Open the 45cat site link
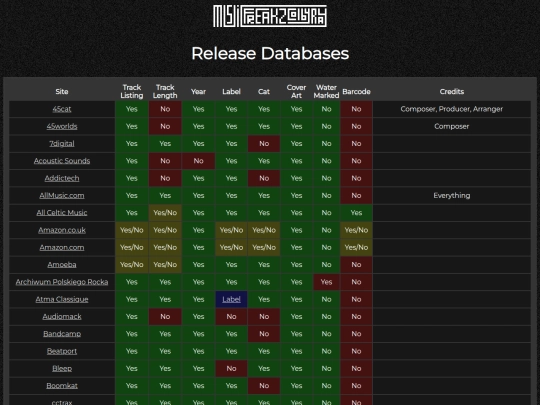540x405 pixels. (x=62, y=109)
